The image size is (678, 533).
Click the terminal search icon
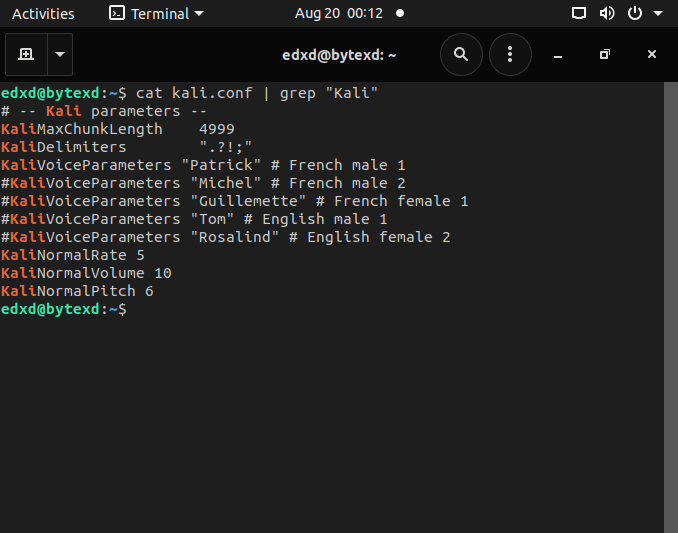[x=461, y=54]
